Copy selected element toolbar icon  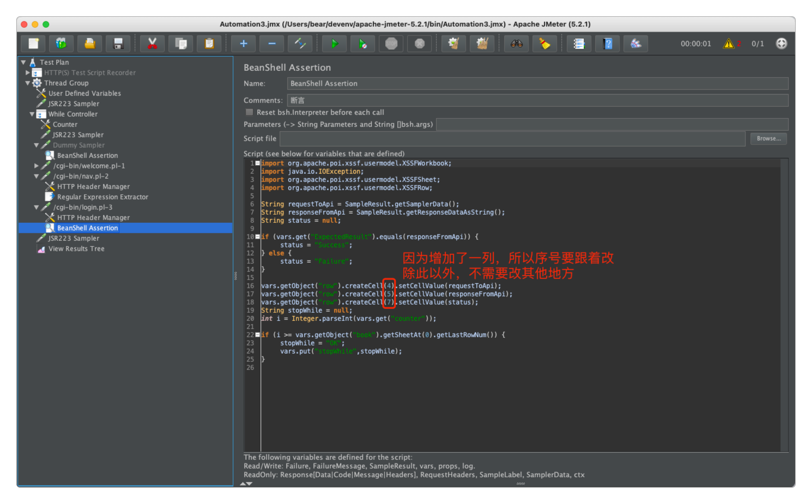[181, 44]
